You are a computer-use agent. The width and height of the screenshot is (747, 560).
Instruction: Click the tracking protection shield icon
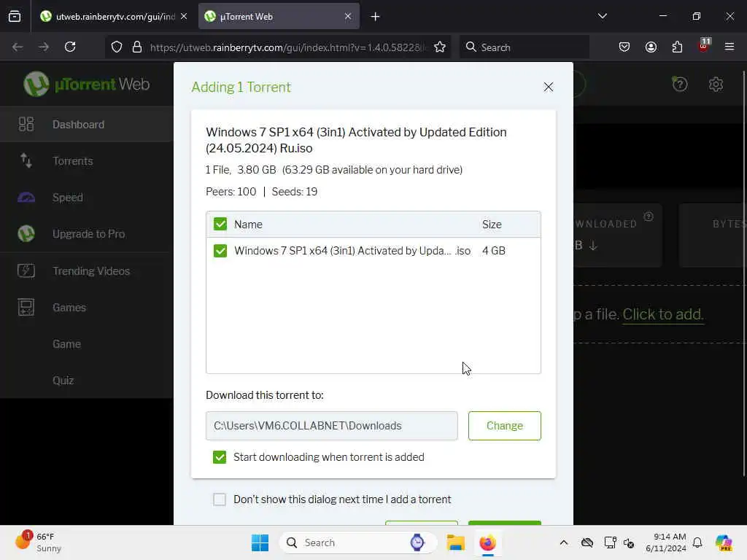[117, 47]
